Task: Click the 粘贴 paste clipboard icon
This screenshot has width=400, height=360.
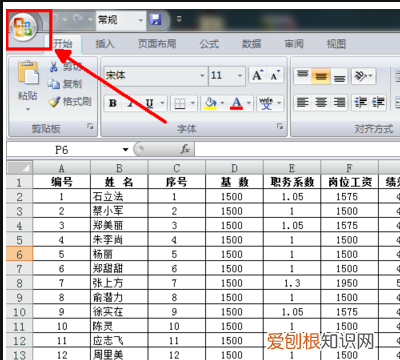Action: click(27, 73)
